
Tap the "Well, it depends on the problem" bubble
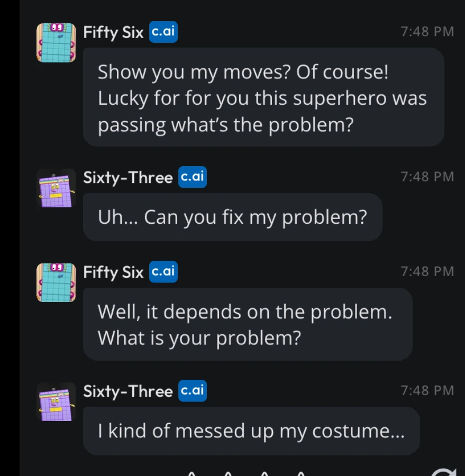[247, 324]
